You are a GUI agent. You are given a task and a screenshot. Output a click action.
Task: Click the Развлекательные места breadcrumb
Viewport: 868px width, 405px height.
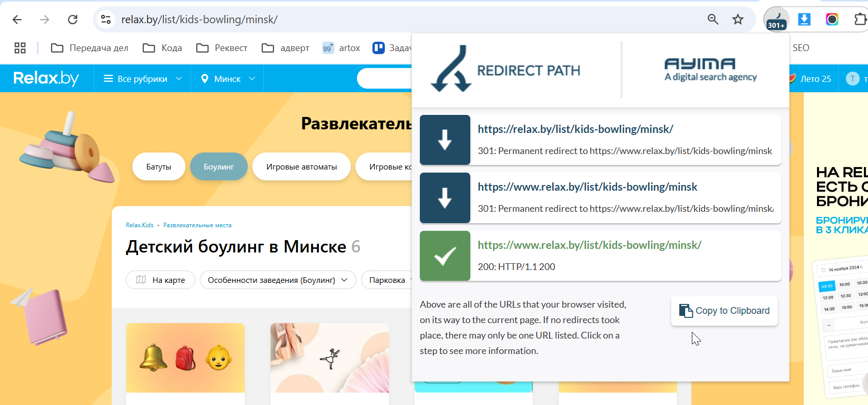(x=197, y=225)
